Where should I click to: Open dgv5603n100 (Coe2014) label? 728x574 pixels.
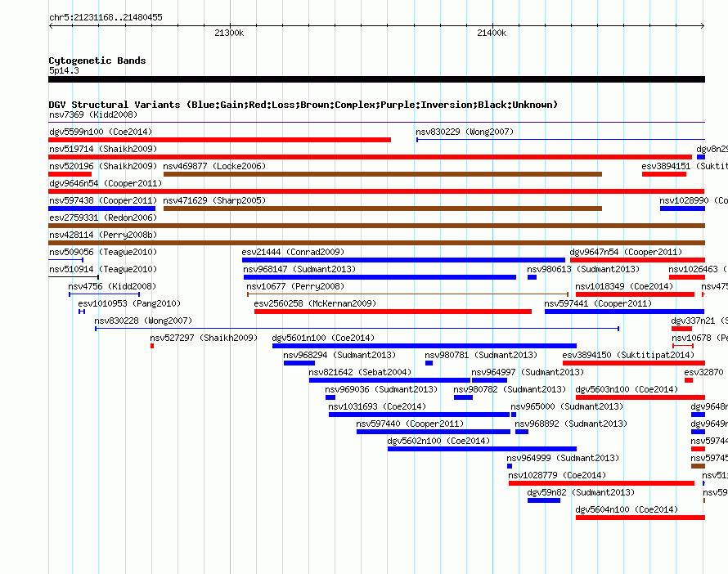click(627, 389)
